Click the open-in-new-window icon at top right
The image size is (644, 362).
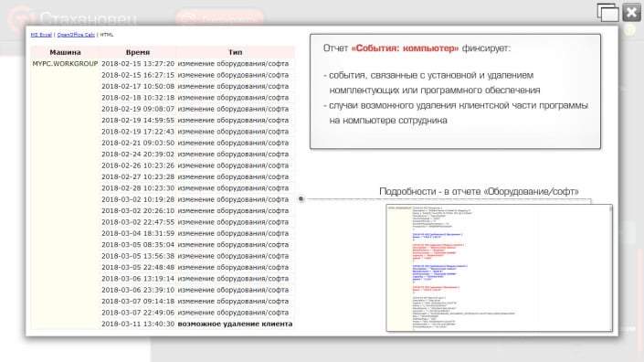point(607,12)
